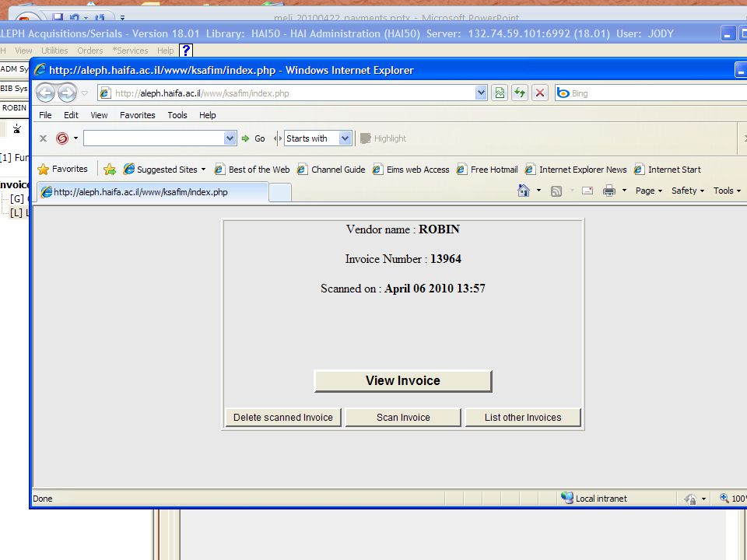Open ALEPH *Services menu

point(130,51)
